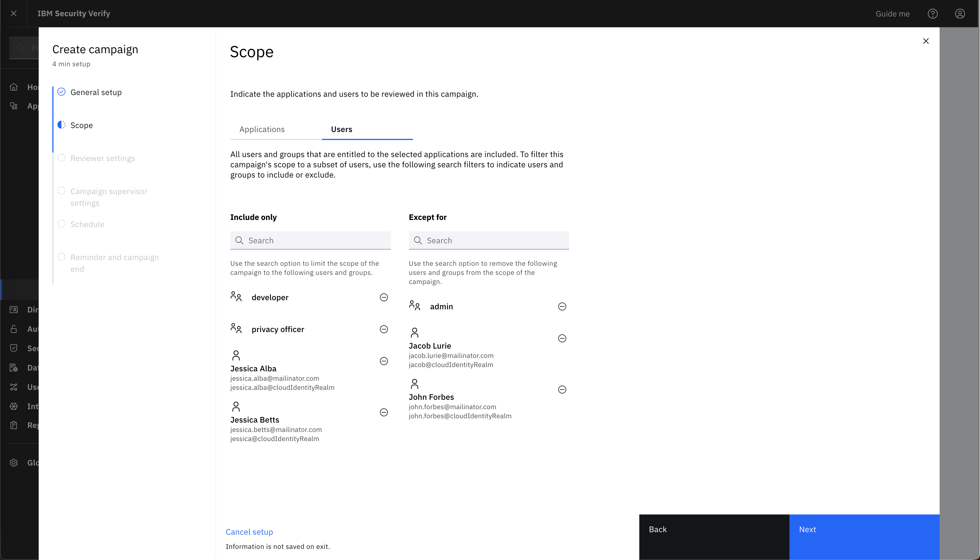The width and height of the screenshot is (980, 560).
Task: Click IBM Security Verify title
Action: pyautogui.click(x=74, y=13)
